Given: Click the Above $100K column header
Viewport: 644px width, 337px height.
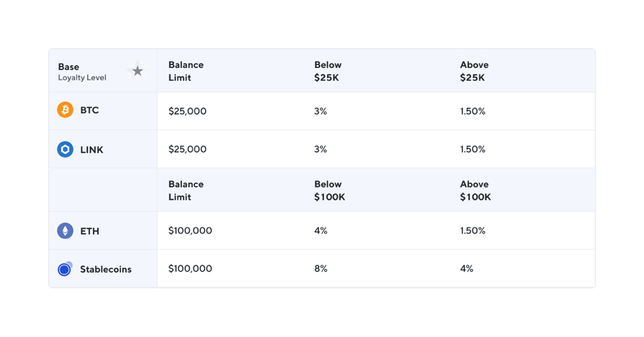Looking at the screenshot, I should coord(475,191).
